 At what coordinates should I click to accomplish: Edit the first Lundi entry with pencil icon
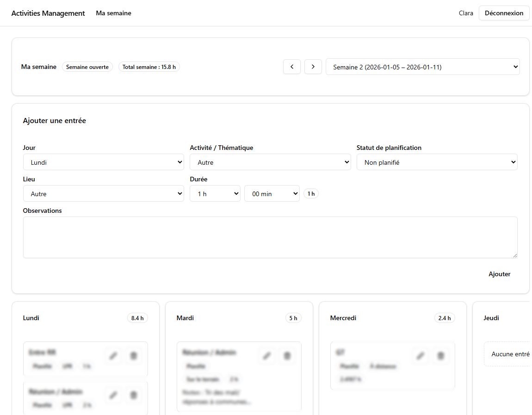(113, 356)
